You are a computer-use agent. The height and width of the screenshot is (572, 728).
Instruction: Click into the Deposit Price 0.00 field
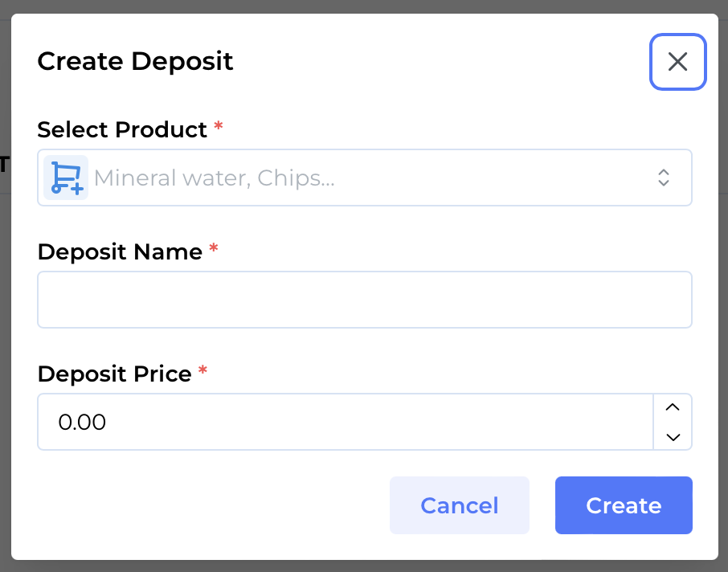346,422
